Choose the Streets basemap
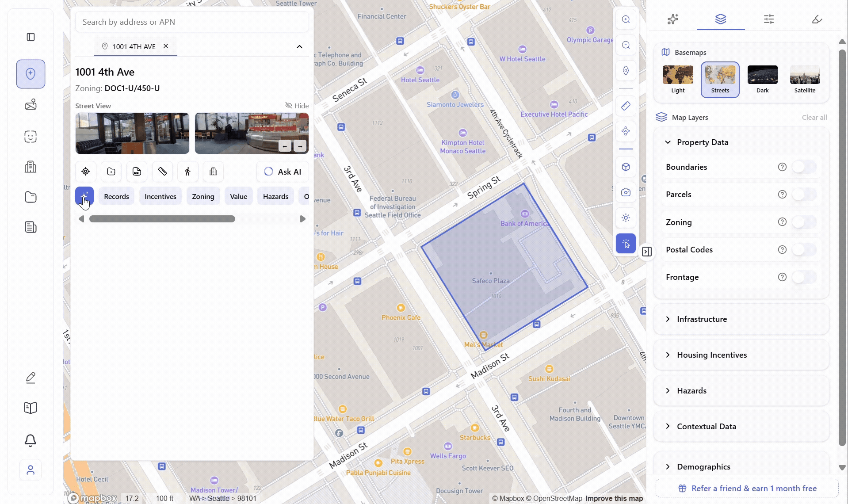The height and width of the screenshot is (504, 848). coord(720,80)
